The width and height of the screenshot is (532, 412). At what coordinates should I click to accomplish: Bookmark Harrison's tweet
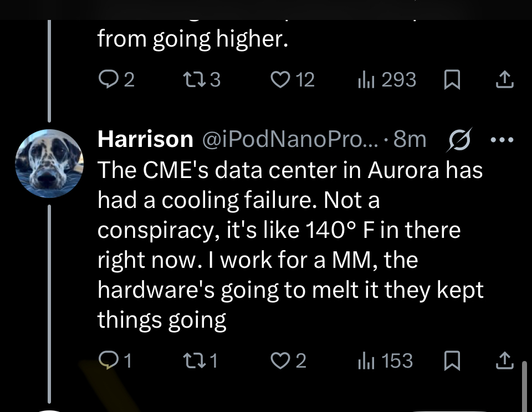click(452, 362)
